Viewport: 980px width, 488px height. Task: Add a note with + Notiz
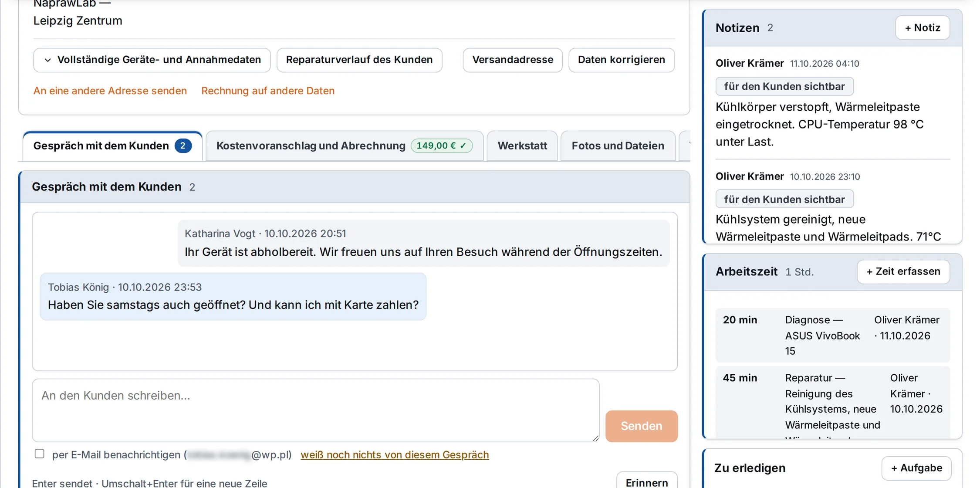click(923, 27)
